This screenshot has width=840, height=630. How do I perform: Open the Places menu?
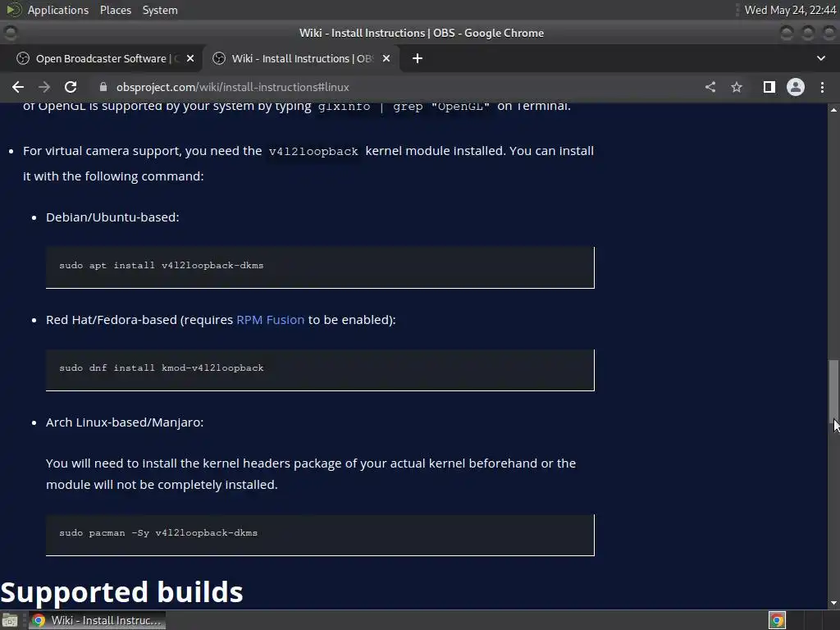(116, 10)
